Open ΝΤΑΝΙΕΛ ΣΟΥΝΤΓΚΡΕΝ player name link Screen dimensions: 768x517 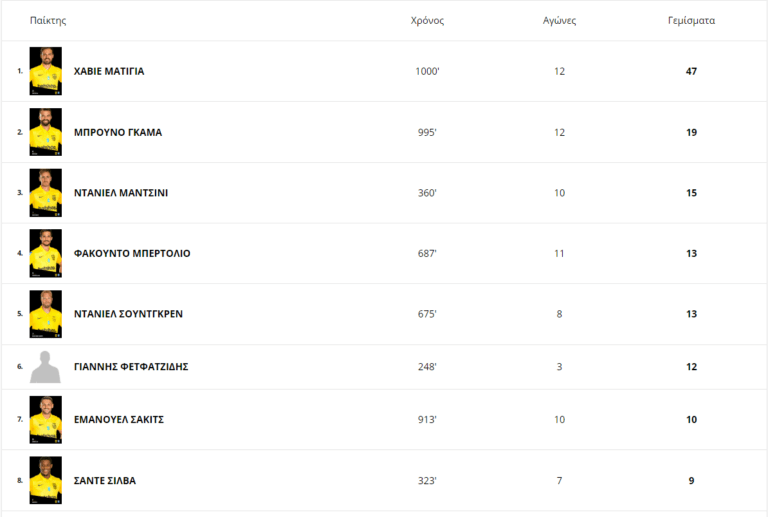pos(128,314)
